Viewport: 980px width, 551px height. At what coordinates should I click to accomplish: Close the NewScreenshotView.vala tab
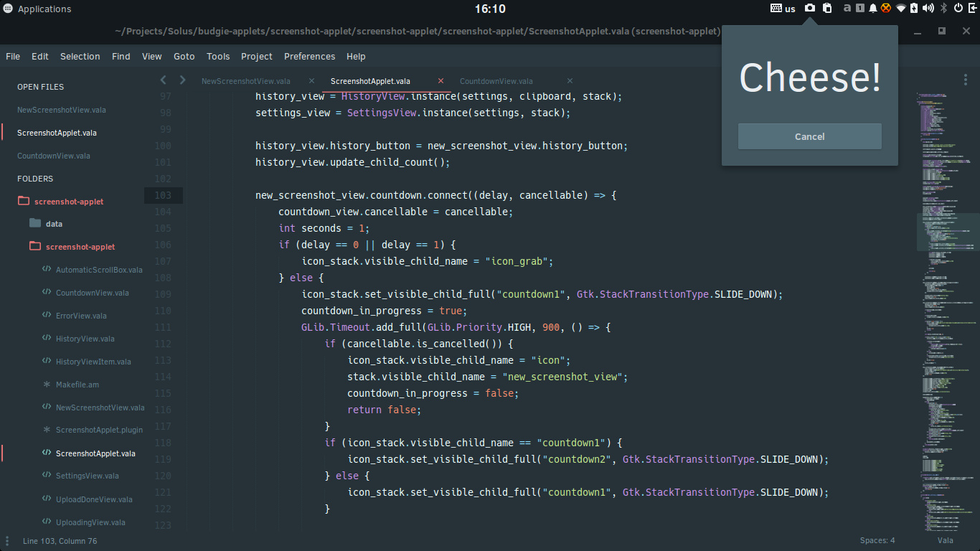click(311, 81)
